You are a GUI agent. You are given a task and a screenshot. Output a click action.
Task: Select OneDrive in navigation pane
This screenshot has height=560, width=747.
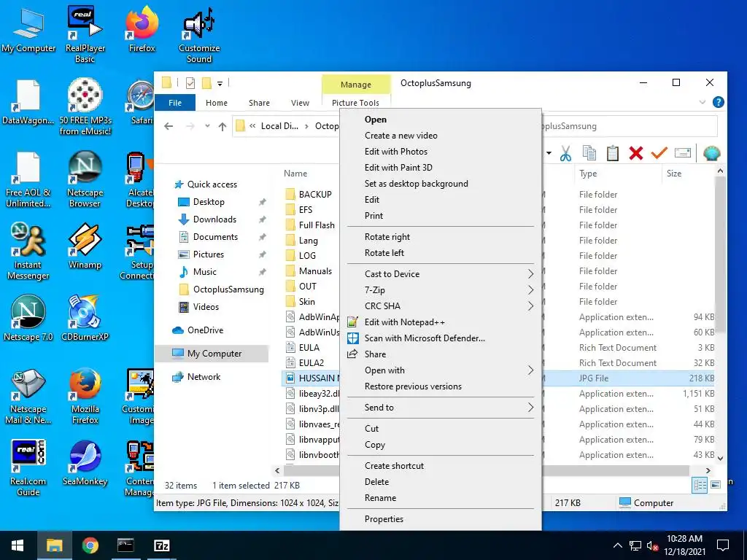click(205, 330)
